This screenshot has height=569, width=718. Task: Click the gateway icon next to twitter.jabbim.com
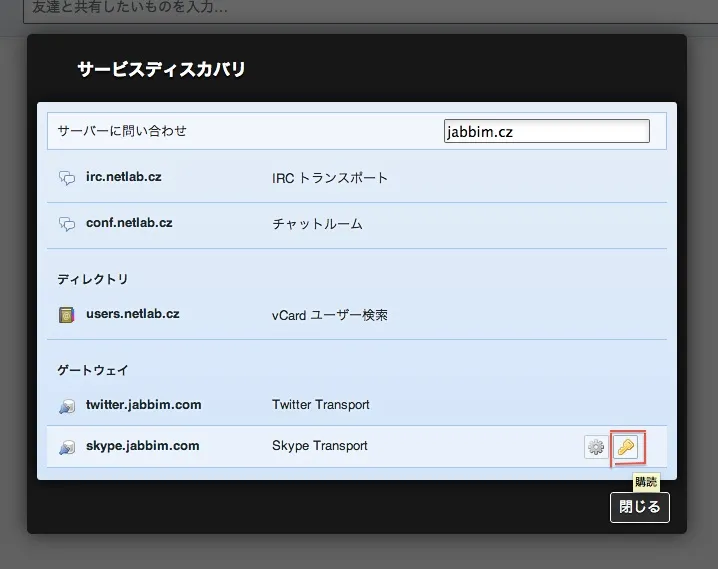pyautogui.click(x=67, y=406)
